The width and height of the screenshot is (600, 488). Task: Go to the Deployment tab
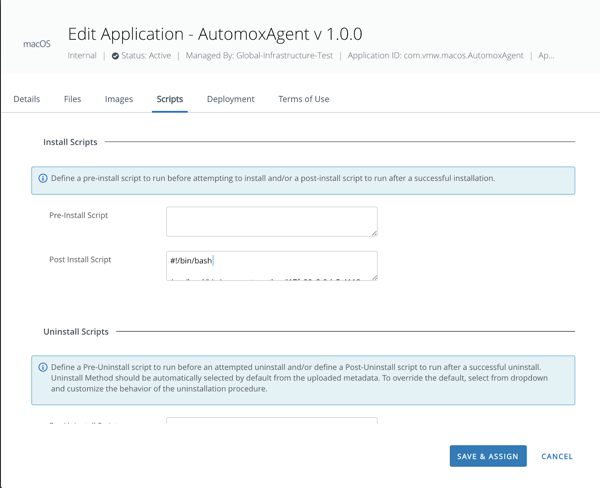click(x=231, y=99)
